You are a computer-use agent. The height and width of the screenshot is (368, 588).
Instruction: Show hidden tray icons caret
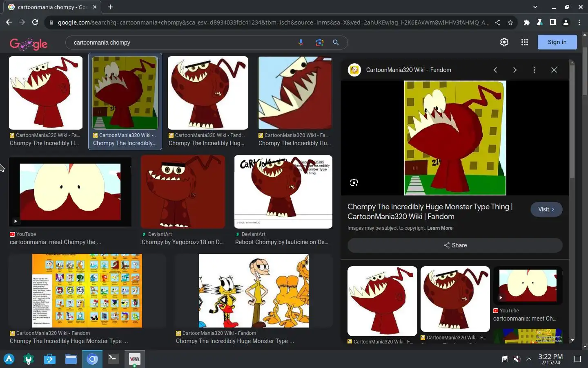529,359
